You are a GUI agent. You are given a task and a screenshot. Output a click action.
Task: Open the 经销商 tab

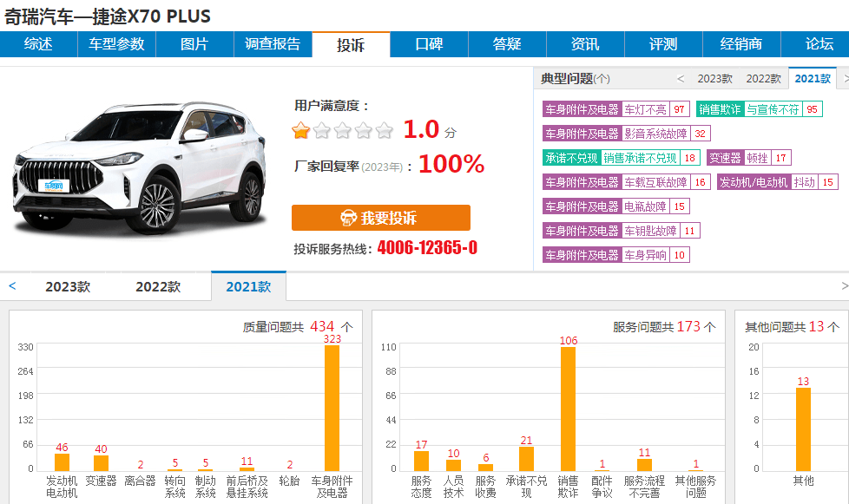pos(741,44)
